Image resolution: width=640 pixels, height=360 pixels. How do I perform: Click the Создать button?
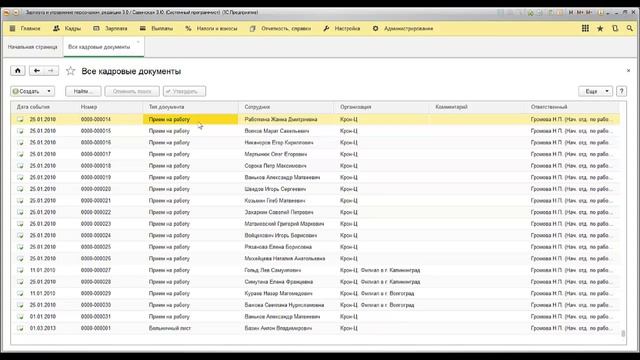(x=29, y=91)
